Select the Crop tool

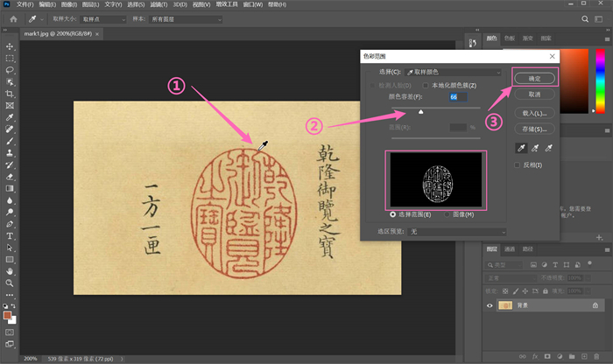pos(10,94)
